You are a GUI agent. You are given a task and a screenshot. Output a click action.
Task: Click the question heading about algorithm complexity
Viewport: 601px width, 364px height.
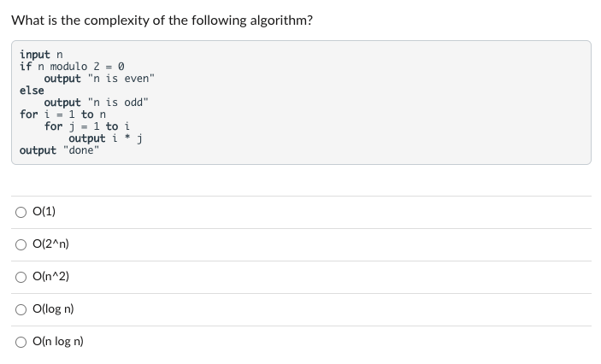[162, 21]
